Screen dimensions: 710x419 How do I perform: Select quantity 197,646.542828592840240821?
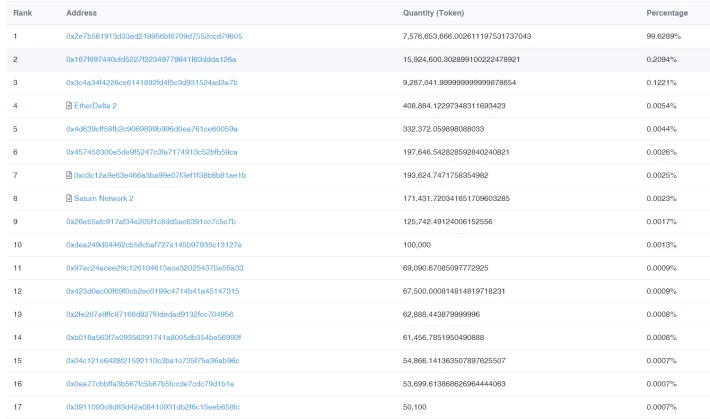point(456,152)
